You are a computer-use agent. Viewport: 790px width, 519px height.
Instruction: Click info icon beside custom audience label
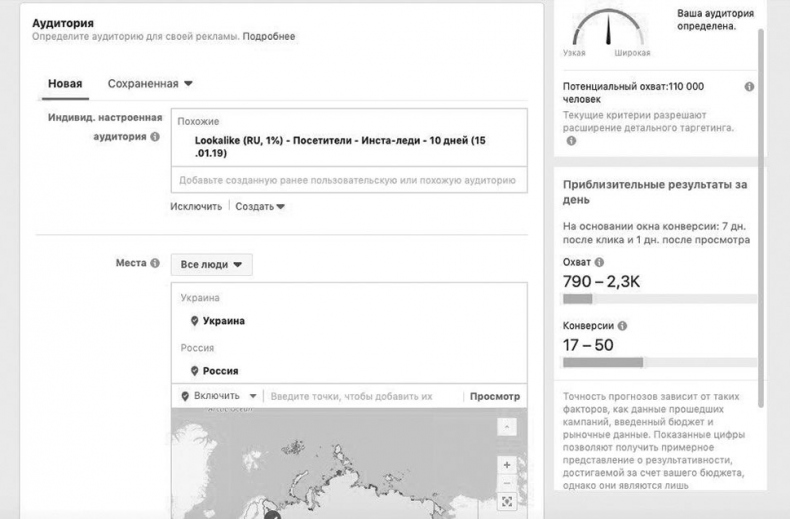[155, 137]
